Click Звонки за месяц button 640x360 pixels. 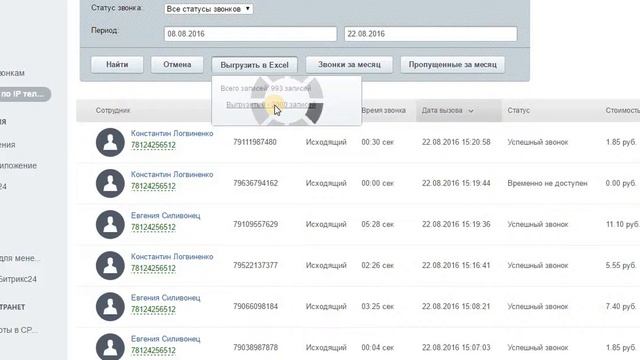(349, 64)
